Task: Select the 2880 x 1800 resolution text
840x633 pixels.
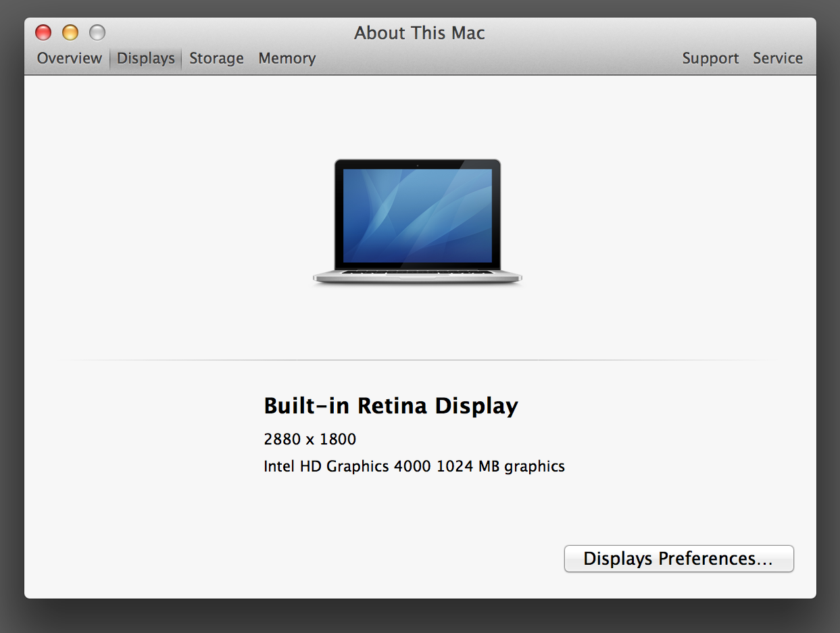Action: 310,439
